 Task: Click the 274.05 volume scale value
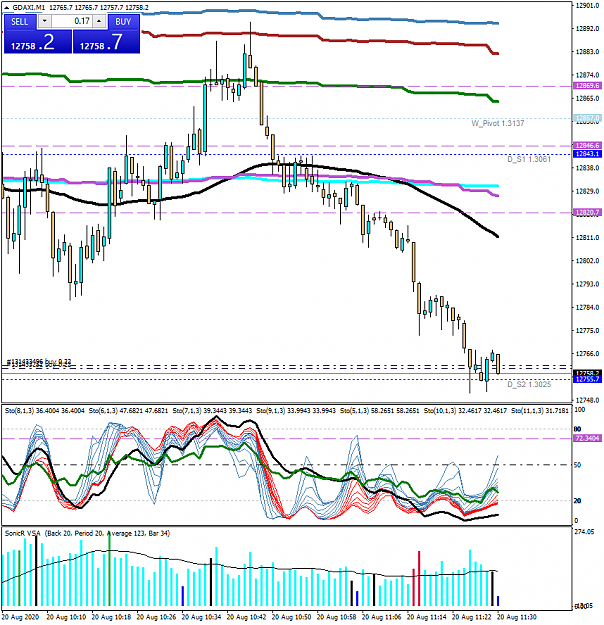tap(584, 532)
